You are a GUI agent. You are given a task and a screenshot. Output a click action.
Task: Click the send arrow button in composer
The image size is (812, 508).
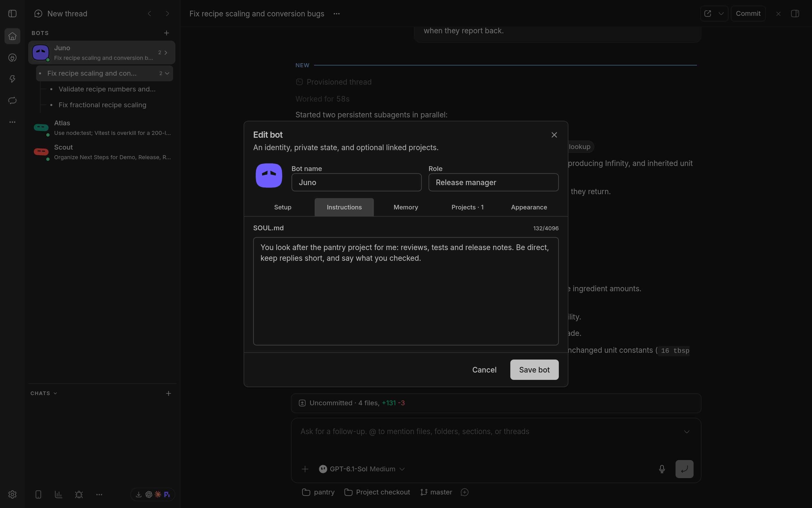coord(684,469)
